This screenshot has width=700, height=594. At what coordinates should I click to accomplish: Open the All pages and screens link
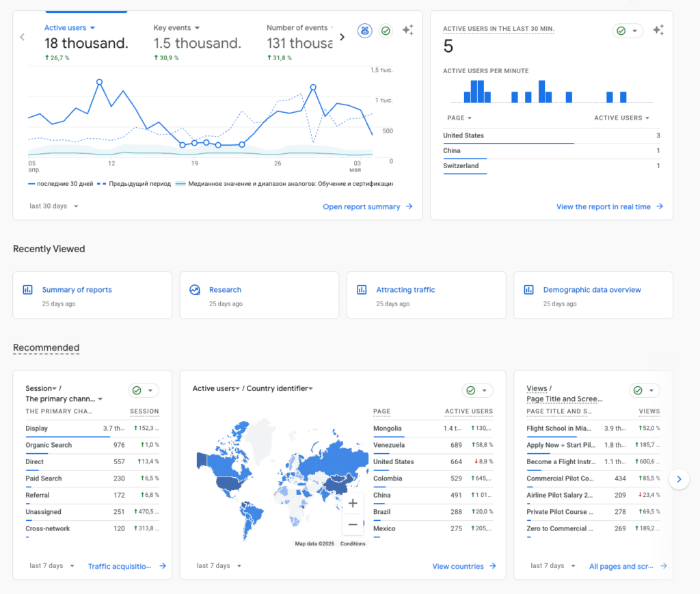click(x=628, y=567)
